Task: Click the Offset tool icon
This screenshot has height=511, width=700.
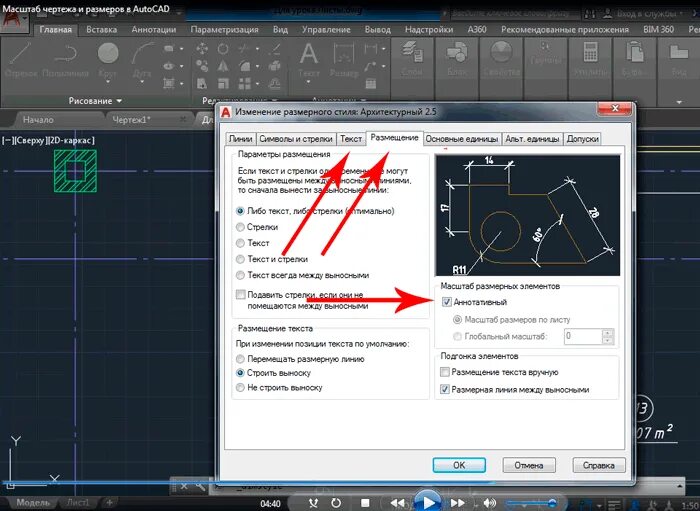Action: (x=275, y=83)
